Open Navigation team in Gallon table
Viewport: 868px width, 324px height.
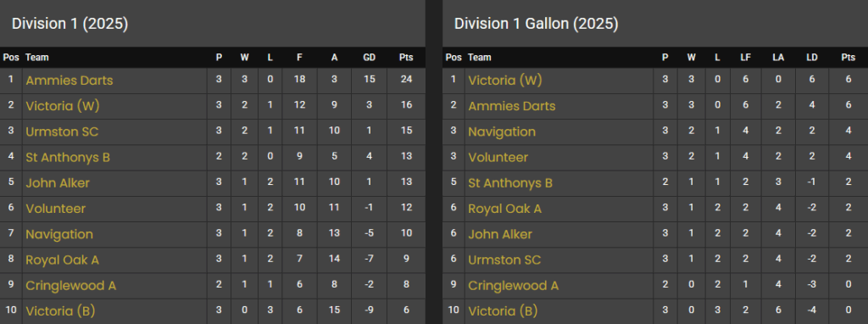coord(502,131)
